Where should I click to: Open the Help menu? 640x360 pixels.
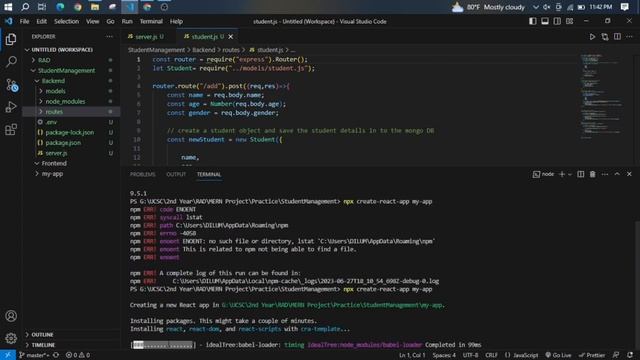pos(176,21)
